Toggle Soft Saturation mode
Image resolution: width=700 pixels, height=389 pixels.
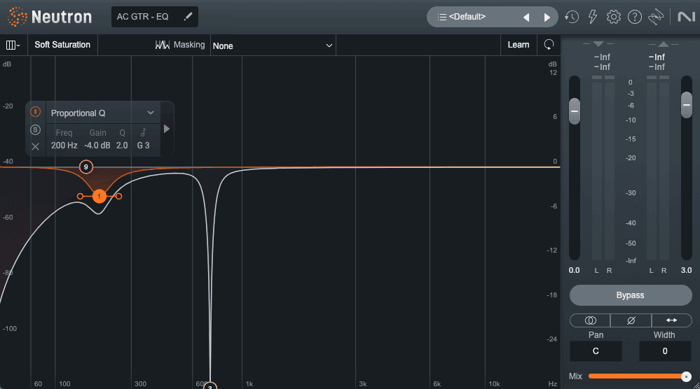click(x=62, y=45)
